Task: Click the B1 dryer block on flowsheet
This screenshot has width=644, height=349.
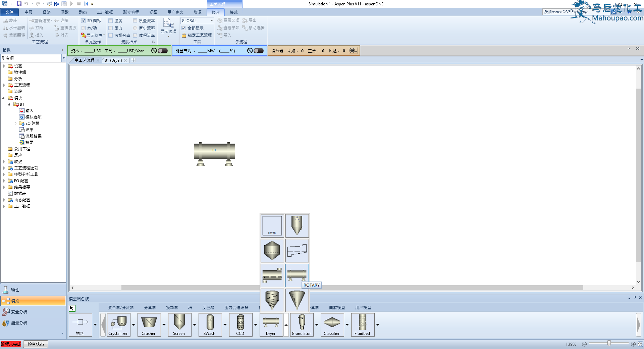Action: (x=214, y=154)
